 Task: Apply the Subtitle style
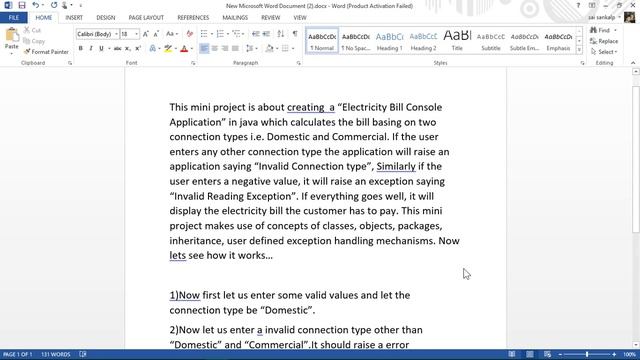pyautogui.click(x=491, y=41)
